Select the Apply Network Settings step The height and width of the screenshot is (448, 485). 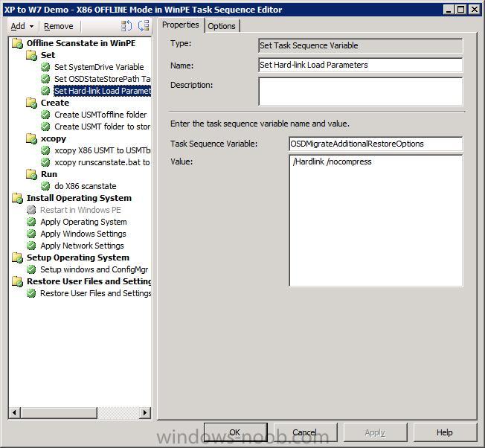pos(82,246)
